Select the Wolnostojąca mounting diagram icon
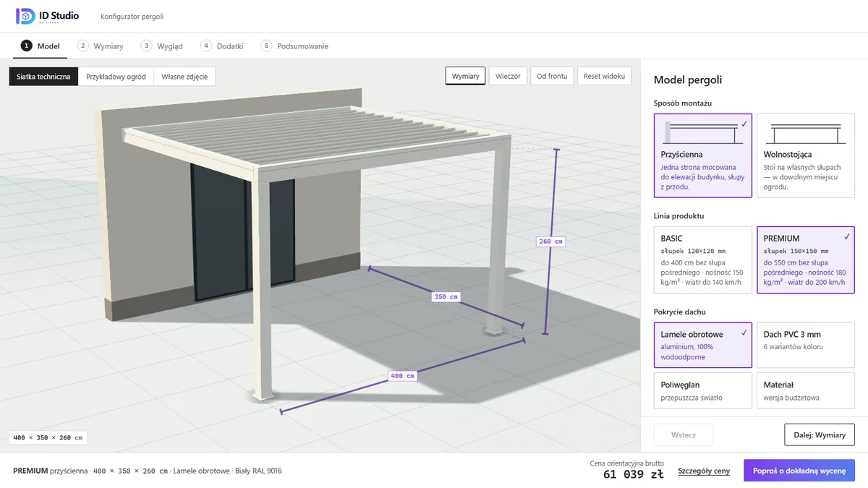 (806, 132)
